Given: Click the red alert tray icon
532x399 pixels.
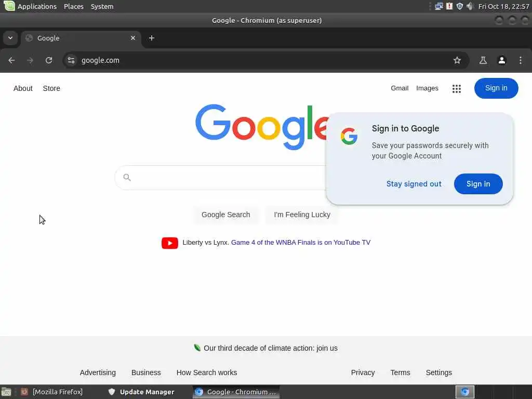Looking at the screenshot, I should tap(449, 6).
